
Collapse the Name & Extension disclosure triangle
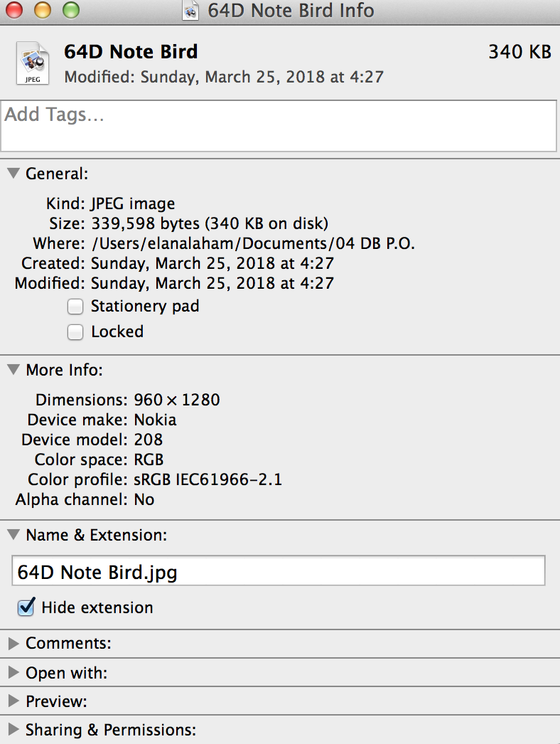tap(14, 535)
